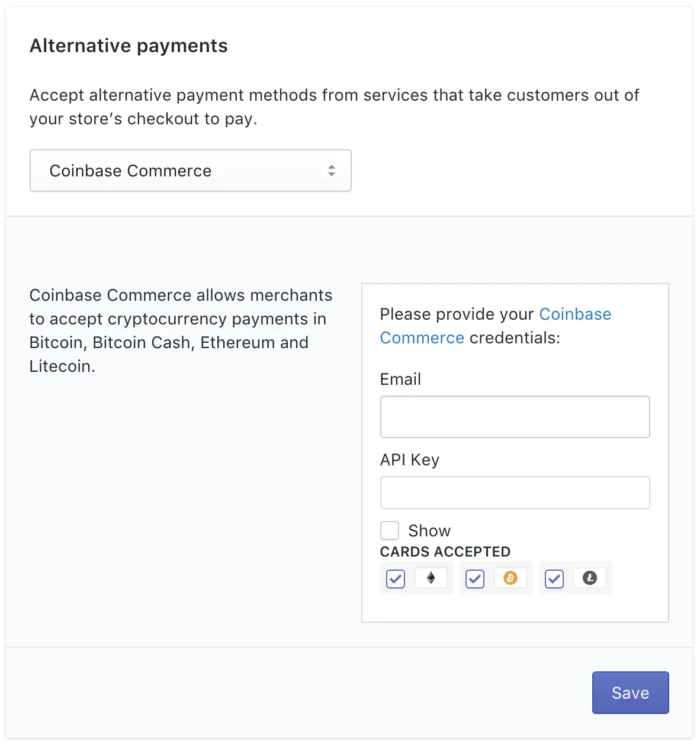Click the Alternative payments heading
Image resolution: width=700 pixels, height=746 pixels.
point(129,46)
